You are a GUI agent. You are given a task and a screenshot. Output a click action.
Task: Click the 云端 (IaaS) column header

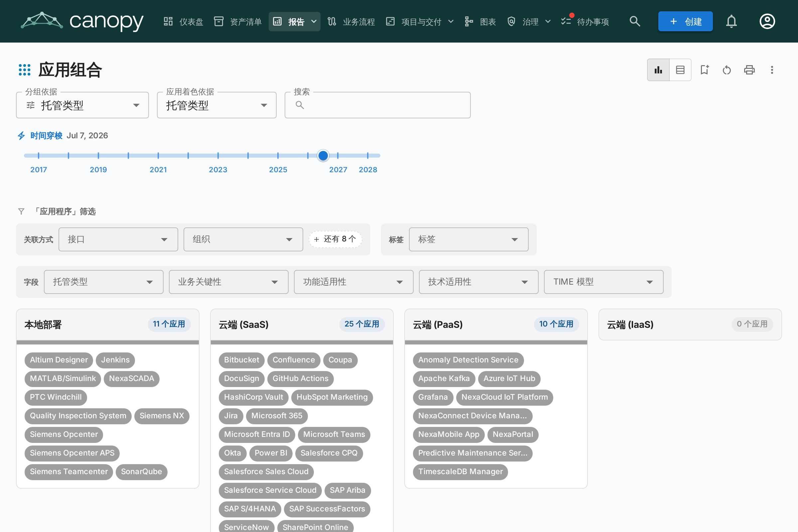(x=690, y=325)
